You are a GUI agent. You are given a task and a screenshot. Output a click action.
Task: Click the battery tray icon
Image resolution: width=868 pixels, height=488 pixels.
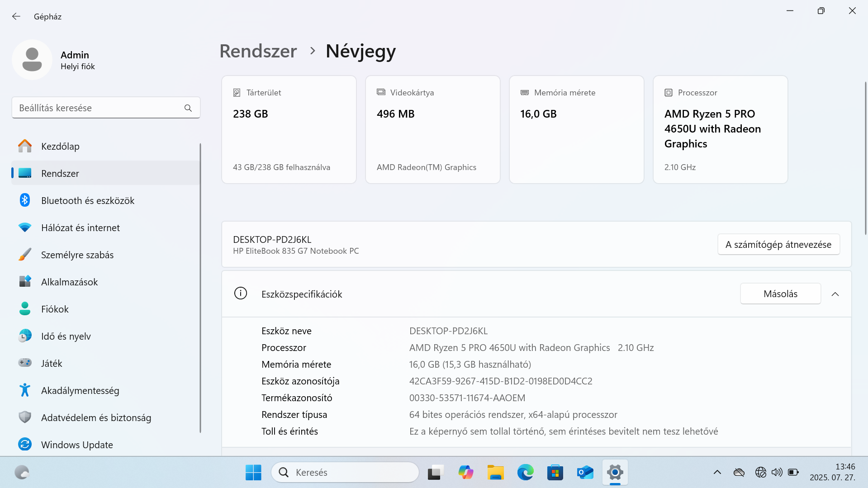pos(793,473)
